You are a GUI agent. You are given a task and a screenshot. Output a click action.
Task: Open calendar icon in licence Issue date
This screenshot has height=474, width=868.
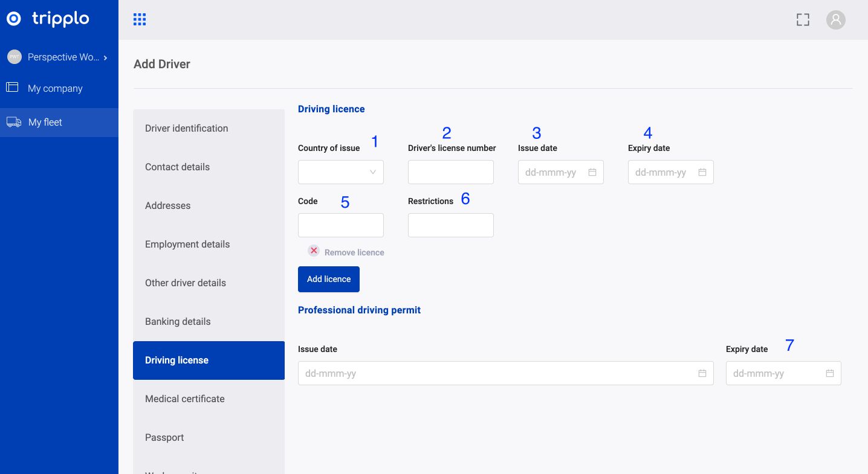592,172
